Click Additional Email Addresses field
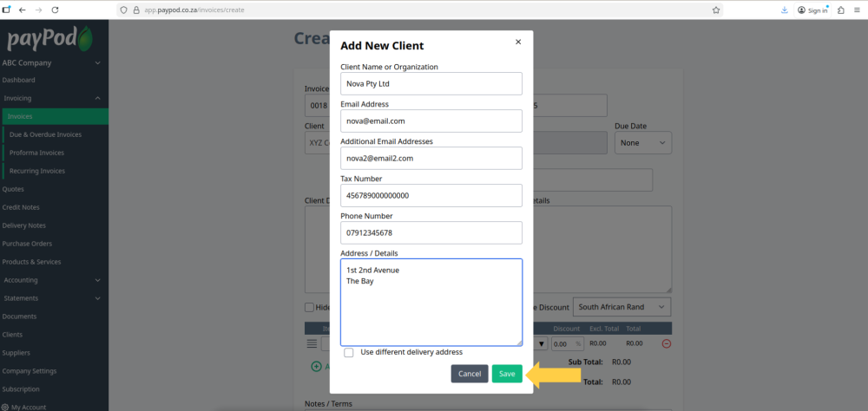Viewport: 868px width, 411px height. [x=431, y=158]
